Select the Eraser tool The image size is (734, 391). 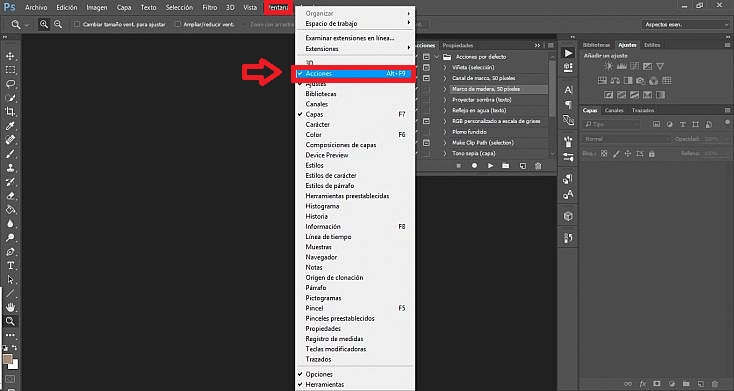(x=10, y=196)
